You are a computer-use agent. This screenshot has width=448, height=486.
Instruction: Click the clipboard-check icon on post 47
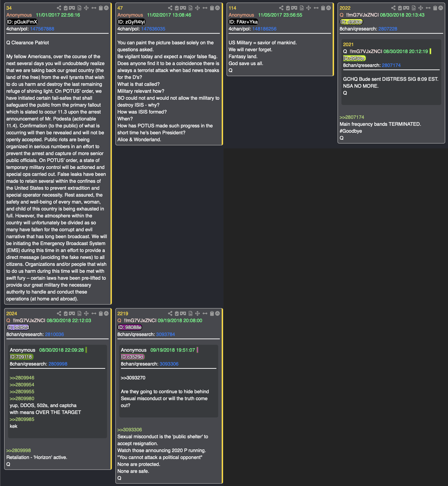point(177,8)
